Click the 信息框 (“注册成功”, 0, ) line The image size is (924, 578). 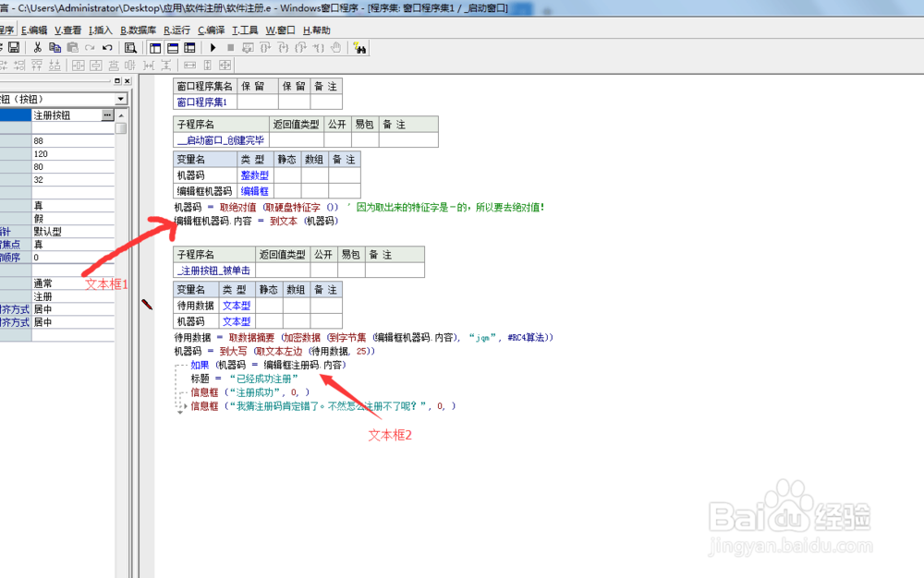(249, 392)
